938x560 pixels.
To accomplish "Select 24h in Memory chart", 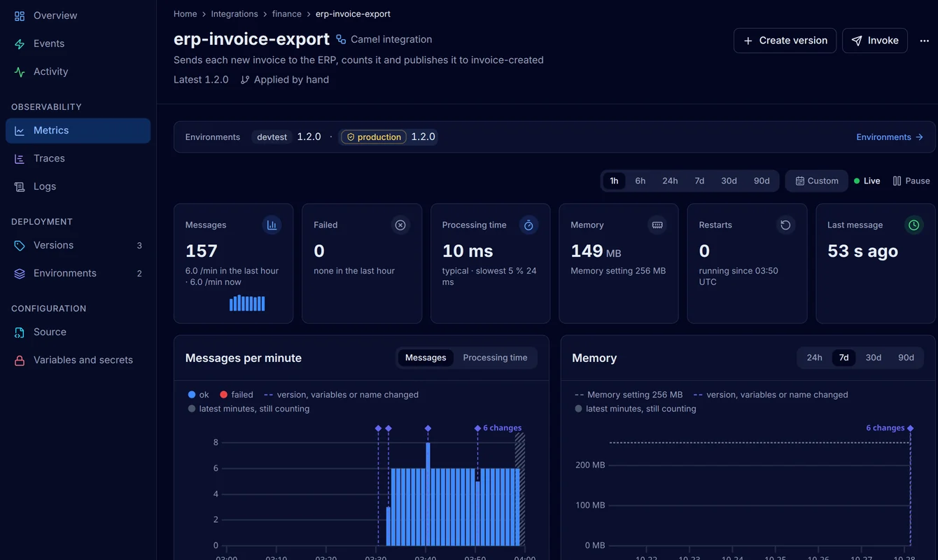I will (x=814, y=358).
